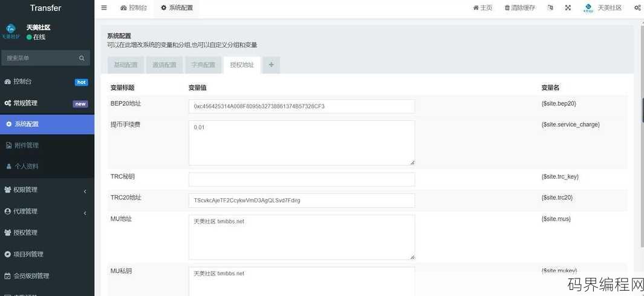Click the {$site.service_charge} variable name
644x296 pixels.
[570, 124]
